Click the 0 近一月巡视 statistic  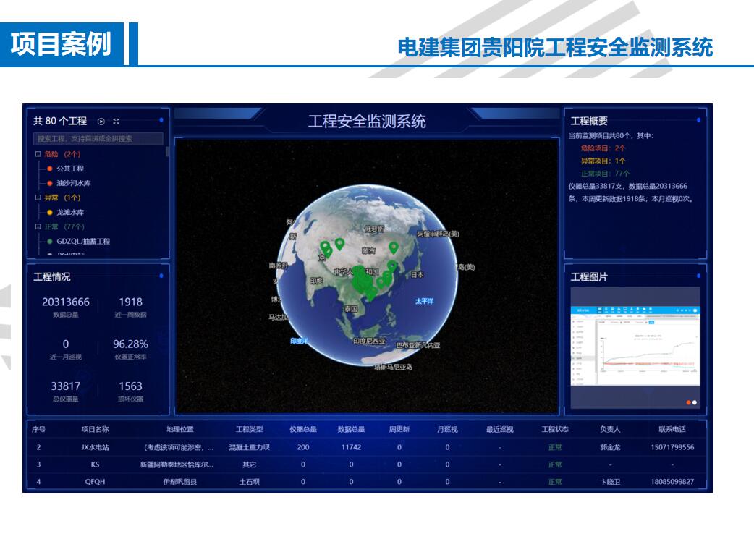click(x=66, y=349)
